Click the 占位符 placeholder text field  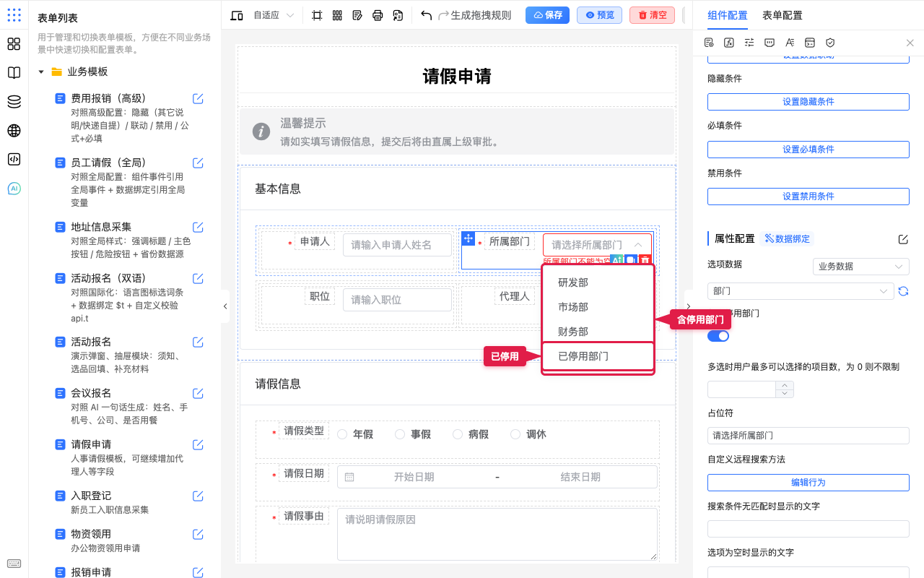click(x=808, y=436)
